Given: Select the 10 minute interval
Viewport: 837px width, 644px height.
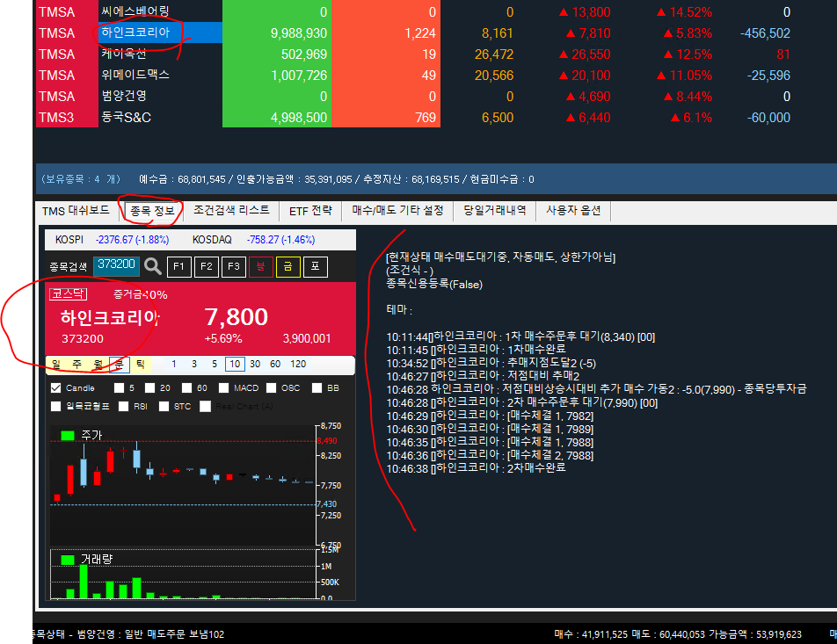Looking at the screenshot, I should 235,365.
